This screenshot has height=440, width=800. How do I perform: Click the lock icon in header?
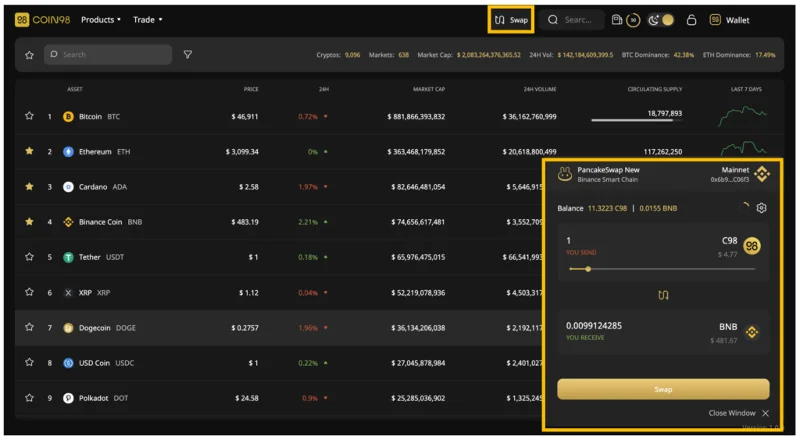pyautogui.click(x=691, y=20)
